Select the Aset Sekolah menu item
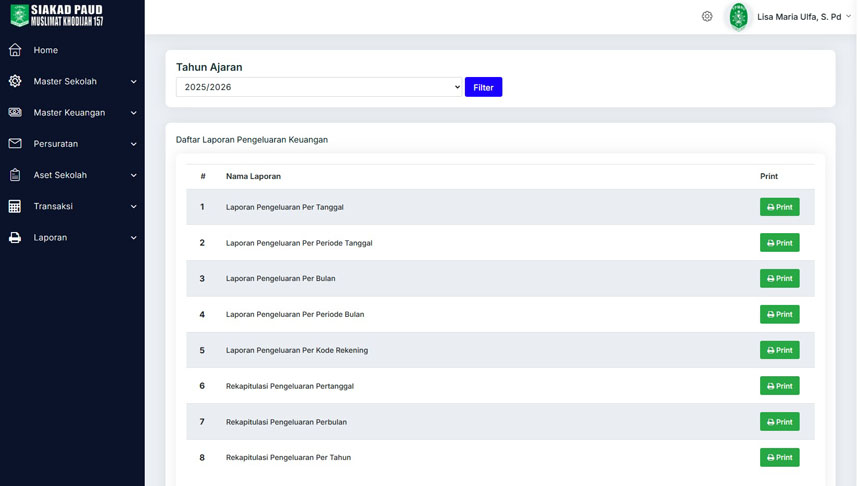 click(x=60, y=175)
